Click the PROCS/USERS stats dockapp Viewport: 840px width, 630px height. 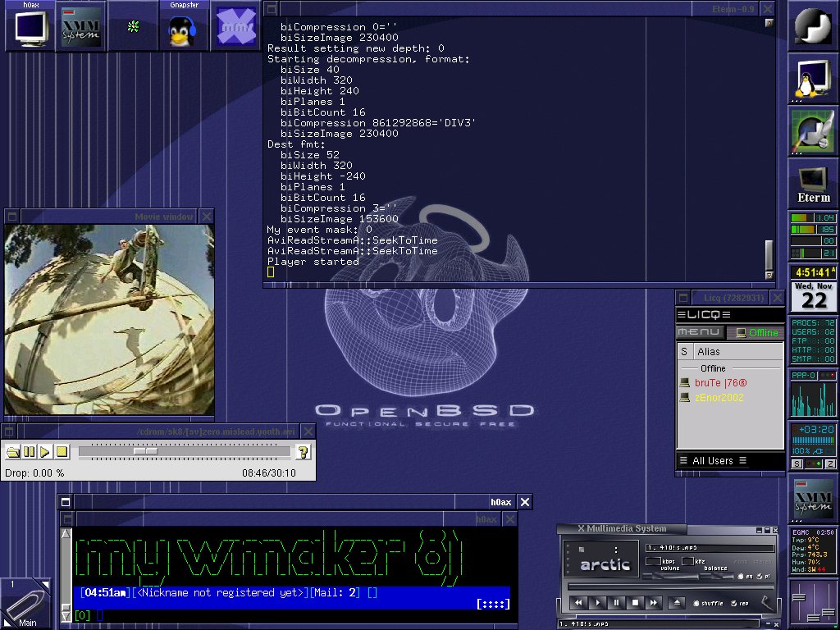(813, 340)
